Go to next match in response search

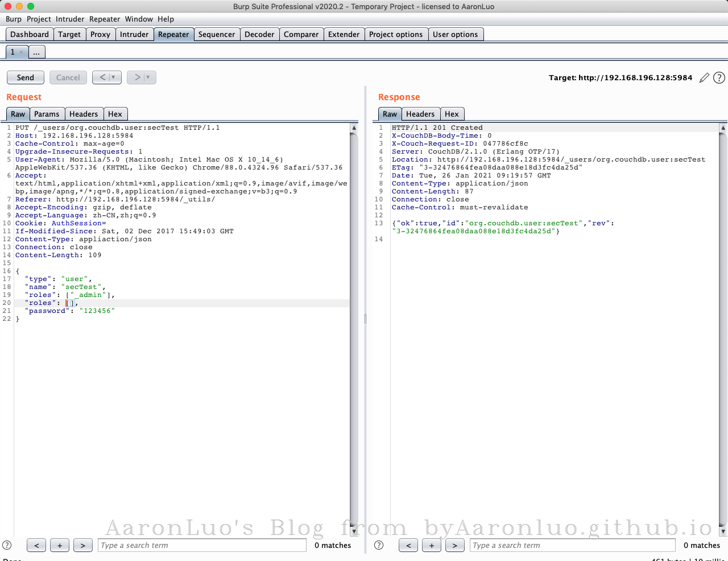point(455,545)
